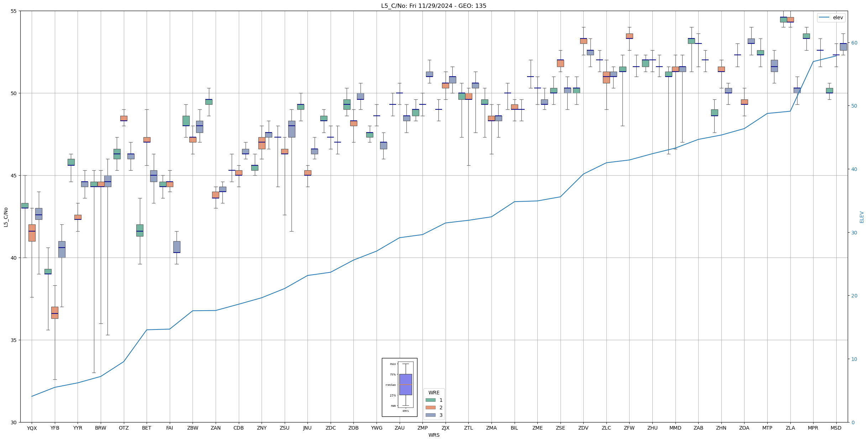This screenshot has width=868, height=441.
Task: Click the boxplot explanation inset image
Action: click(x=399, y=387)
